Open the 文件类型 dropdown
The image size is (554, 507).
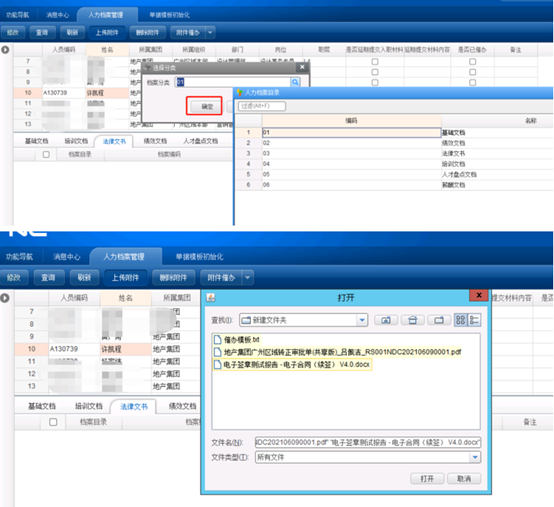point(475,457)
